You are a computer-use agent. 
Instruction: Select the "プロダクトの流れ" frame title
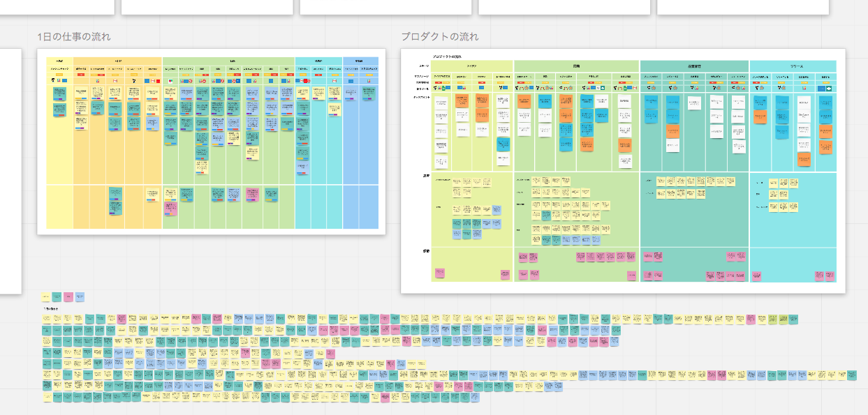pyautogui.click(x=439, y=37)
